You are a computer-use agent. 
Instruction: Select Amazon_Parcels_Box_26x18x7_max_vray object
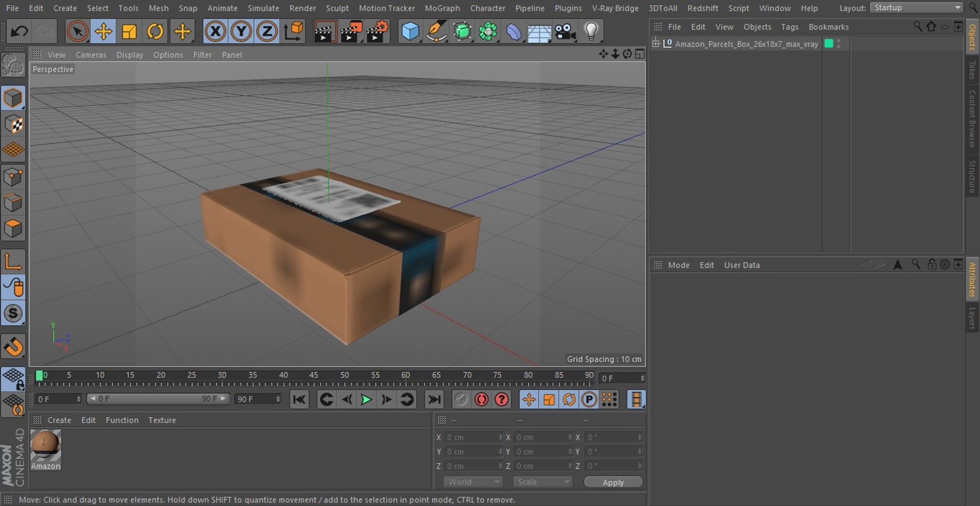[746, 44]
